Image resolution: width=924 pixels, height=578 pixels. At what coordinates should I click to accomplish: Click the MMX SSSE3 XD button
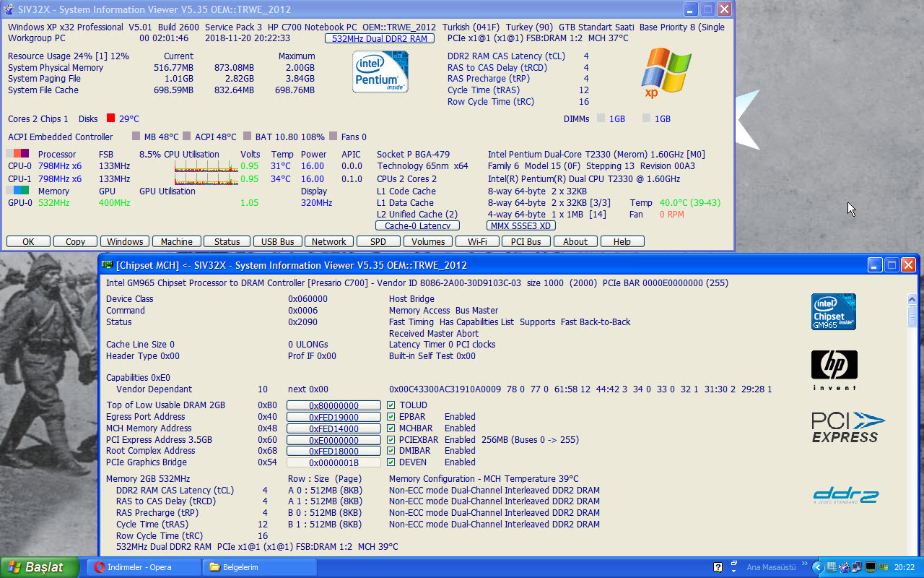(520, 226)
